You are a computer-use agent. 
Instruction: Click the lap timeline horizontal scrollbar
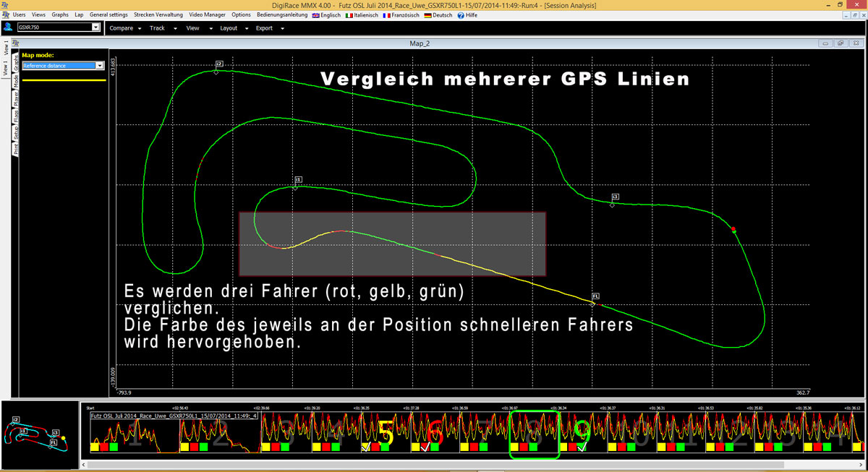click(434, 465)
